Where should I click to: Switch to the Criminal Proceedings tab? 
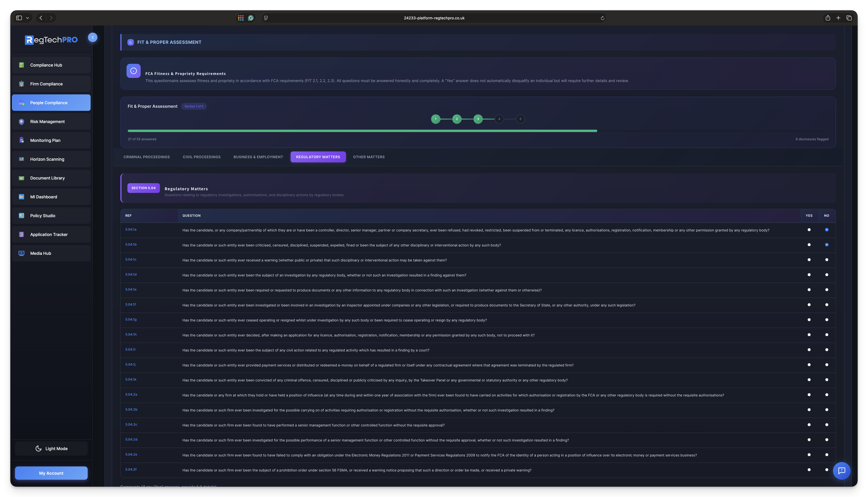(x=147, y=157)
